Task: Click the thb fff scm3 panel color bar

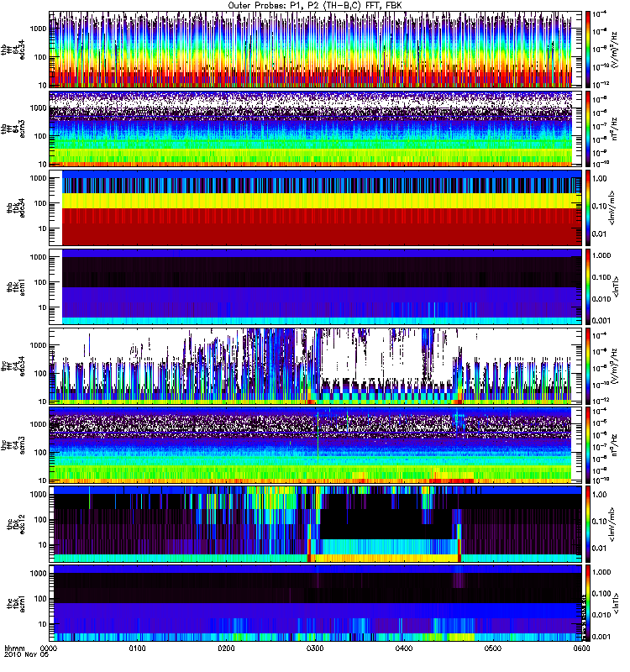Action: click(x=588, y=129)
